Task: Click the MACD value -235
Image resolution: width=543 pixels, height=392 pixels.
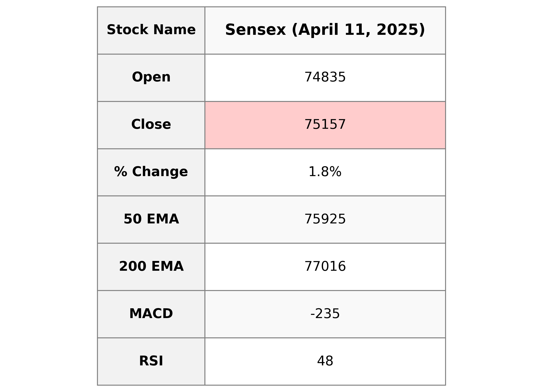Action: [x=325, y=314]
